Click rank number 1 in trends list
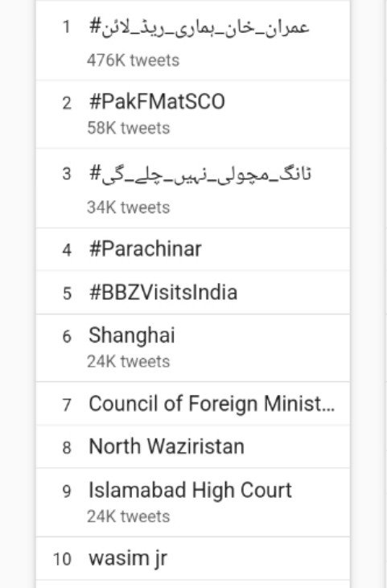 point(66,27)
